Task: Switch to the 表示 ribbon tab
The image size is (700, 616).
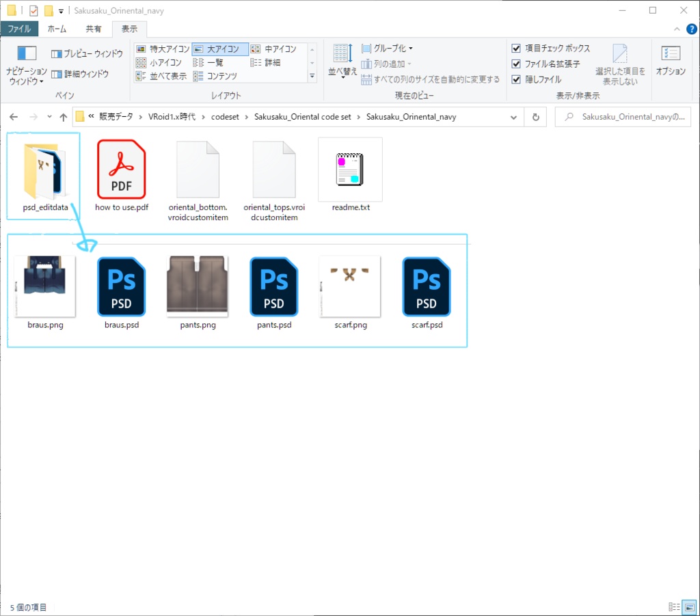Action: (129, 29)
